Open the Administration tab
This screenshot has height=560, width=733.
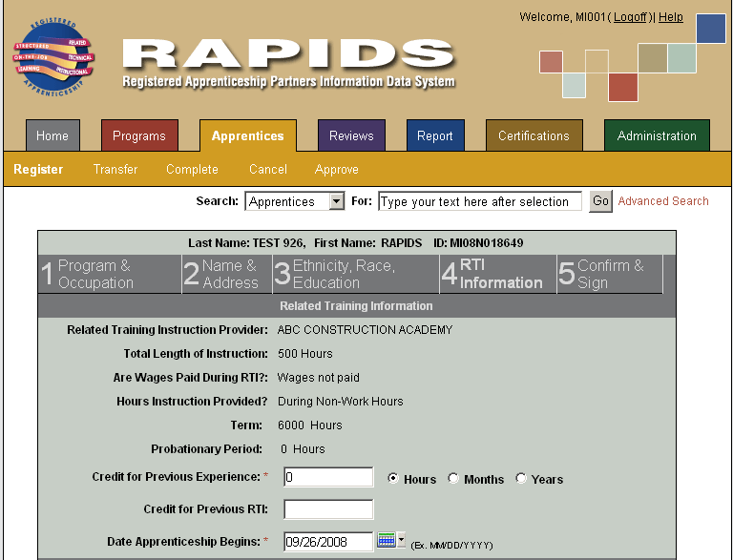(x=657, y=135)
